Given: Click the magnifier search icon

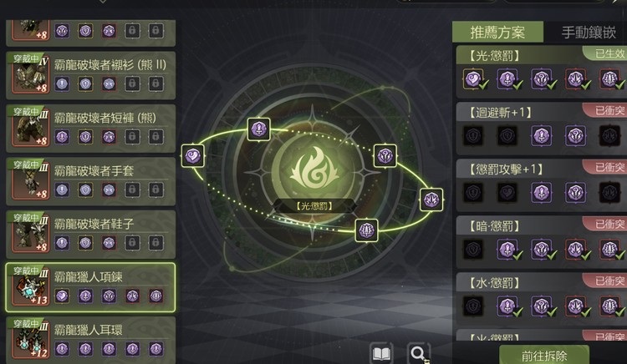Looking at the screenshot, I should [418, 353].
